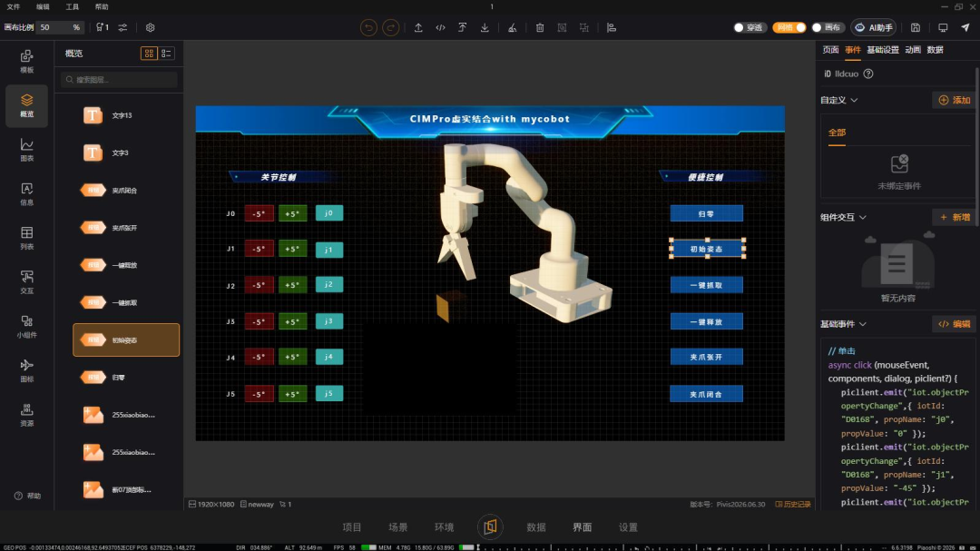Open the 资源 resources sidebar panel

(x=27, y=415)
